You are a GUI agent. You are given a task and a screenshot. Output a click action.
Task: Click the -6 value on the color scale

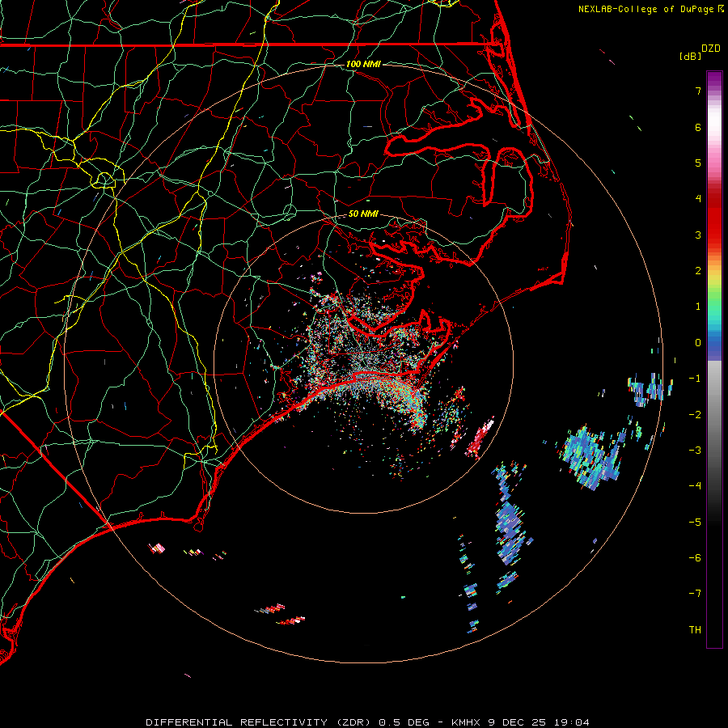[x=695, y=557]
